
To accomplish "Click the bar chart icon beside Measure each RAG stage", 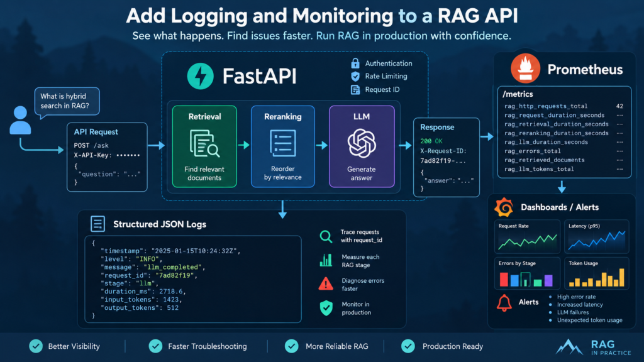I will point(326,260).
